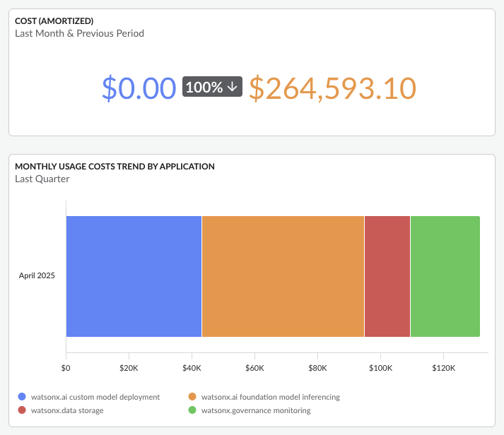Click the orange foundation model inferencing legend dot
Screen dimensions: 504x435
193,397
